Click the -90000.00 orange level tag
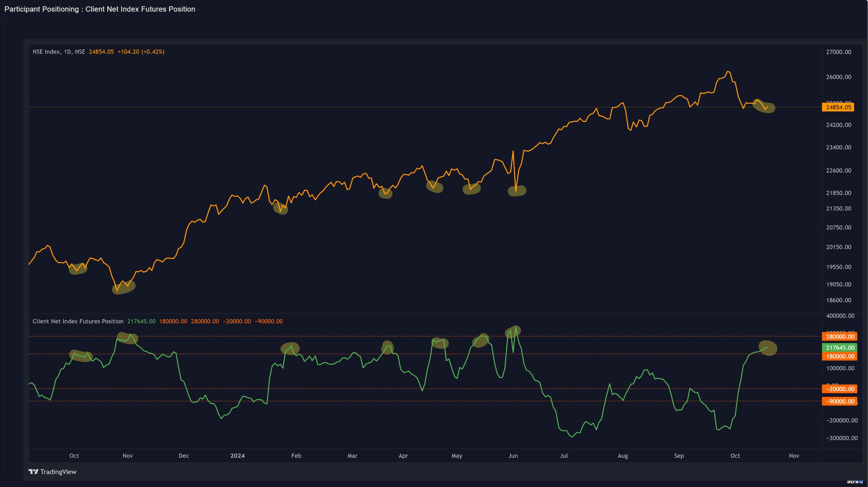 coord(840,401)
